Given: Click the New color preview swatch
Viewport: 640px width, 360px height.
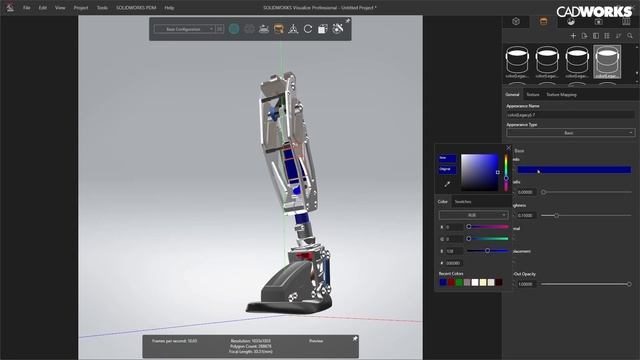Looking at the screenshot, I should pyautogui.click(x=447, y=158).
